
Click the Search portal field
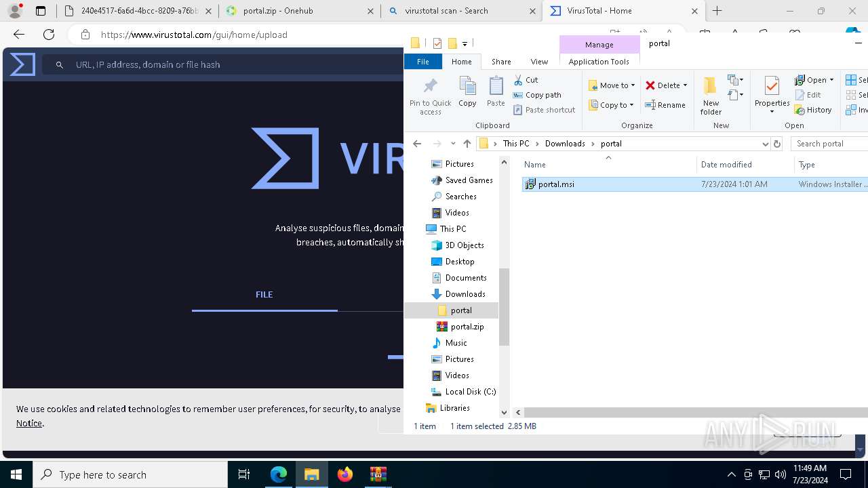(831, 144)
